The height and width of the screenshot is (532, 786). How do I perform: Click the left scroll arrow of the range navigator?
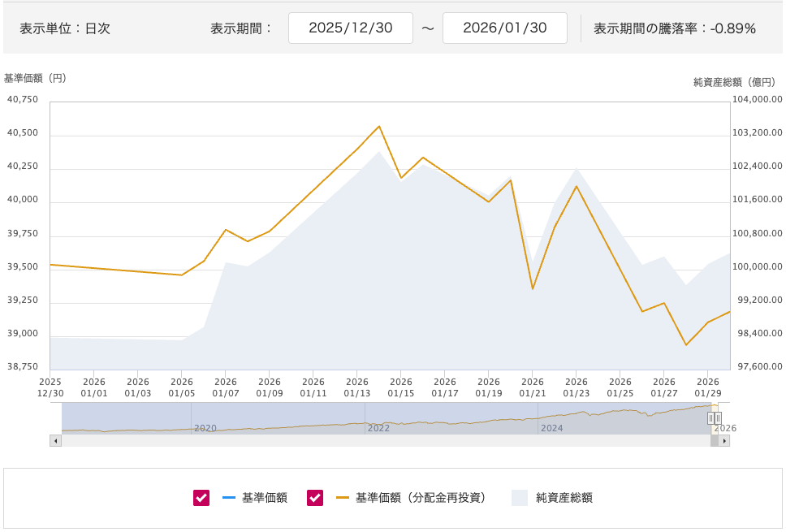tap(55, 440)
